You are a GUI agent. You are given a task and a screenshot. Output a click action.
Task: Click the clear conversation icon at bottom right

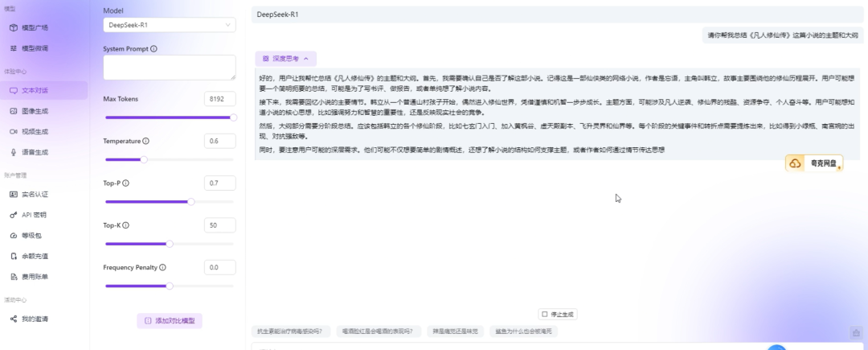[856, 332]
